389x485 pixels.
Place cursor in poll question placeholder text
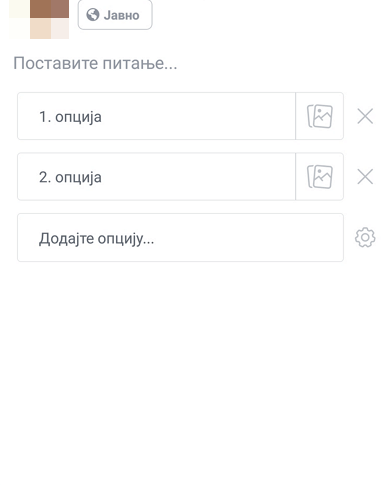[x=95, y=63]
